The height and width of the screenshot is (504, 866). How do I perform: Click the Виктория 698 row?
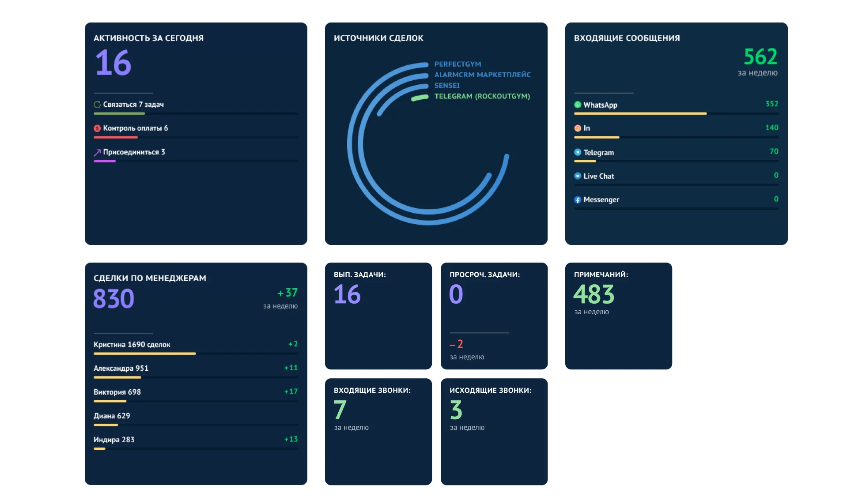point(117,392)
